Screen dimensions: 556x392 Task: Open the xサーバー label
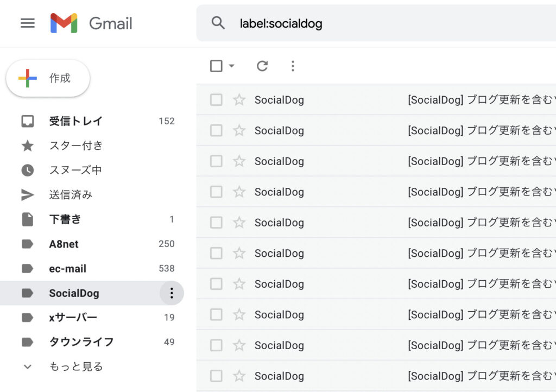click(x=92, y=318)
